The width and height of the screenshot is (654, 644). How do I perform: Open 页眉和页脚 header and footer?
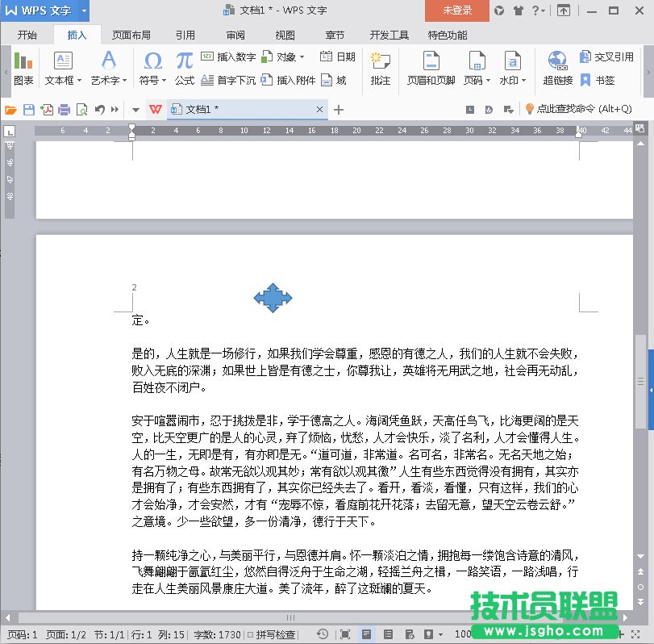pyautogui.click(x=431, y=67)
